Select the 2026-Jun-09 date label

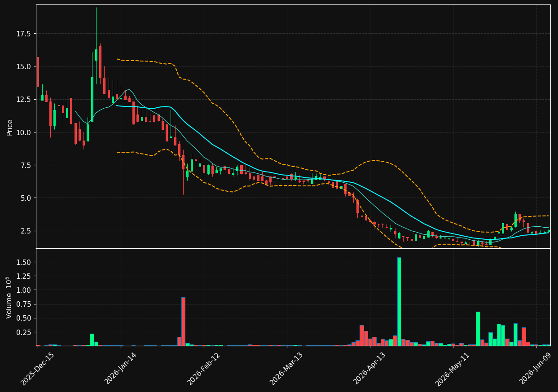(536, 368)
